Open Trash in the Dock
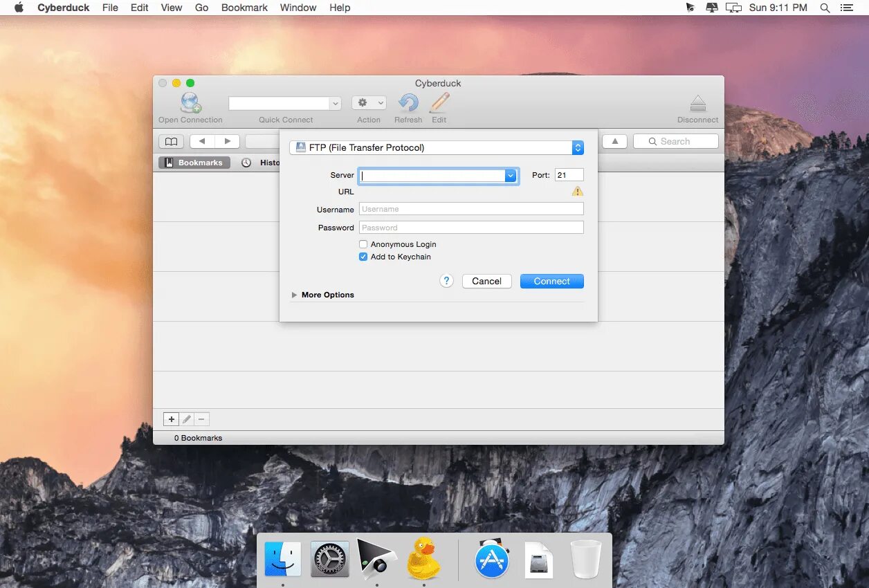The height and width of the screenshot is (588, 869). coord(585,559)
